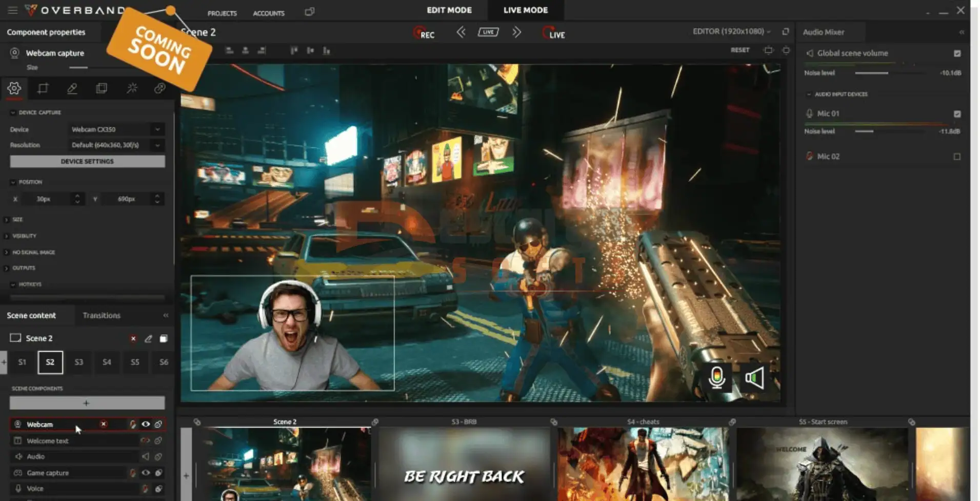Viewport: 980px width, 501px height.
Task: Select the BE RIGHT BACK scene thumbnail
Action: pos(464,465)
